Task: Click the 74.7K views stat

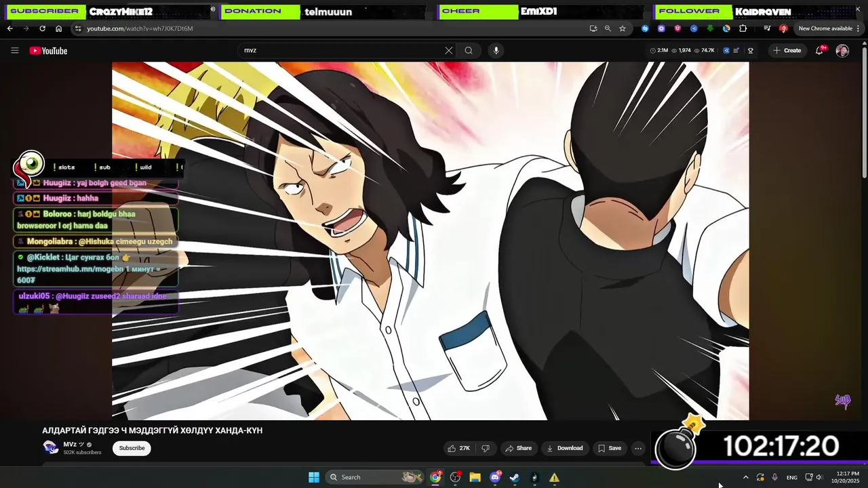Action: [704, 50]
